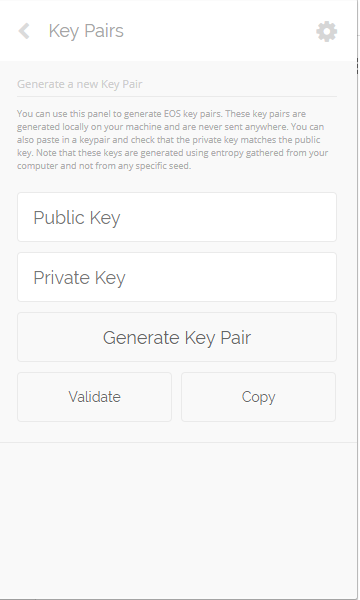Return to the previous screen with back arrow

tap(24, 31)
